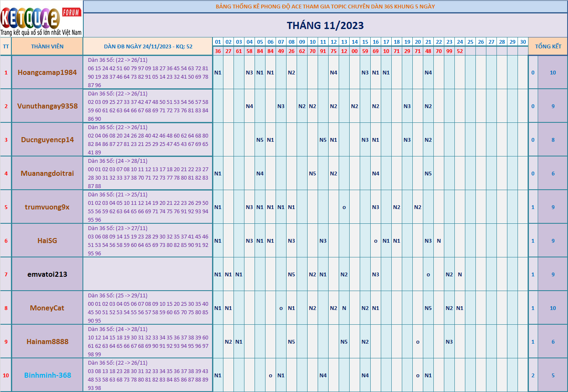Click the KETQUA2 Forum logo
This screenshot has height=392, width=568.
41,19
